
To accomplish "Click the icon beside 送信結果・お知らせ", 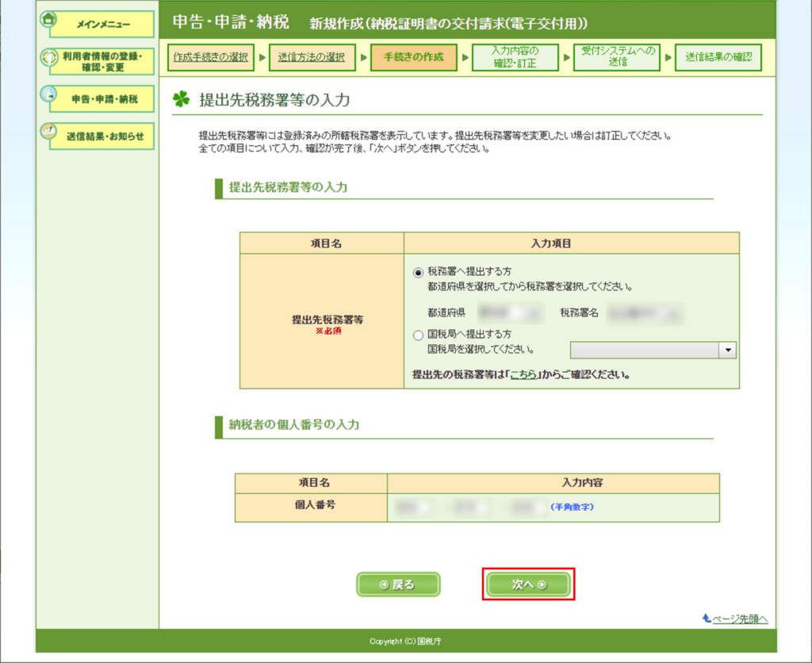I will point(49,131).
